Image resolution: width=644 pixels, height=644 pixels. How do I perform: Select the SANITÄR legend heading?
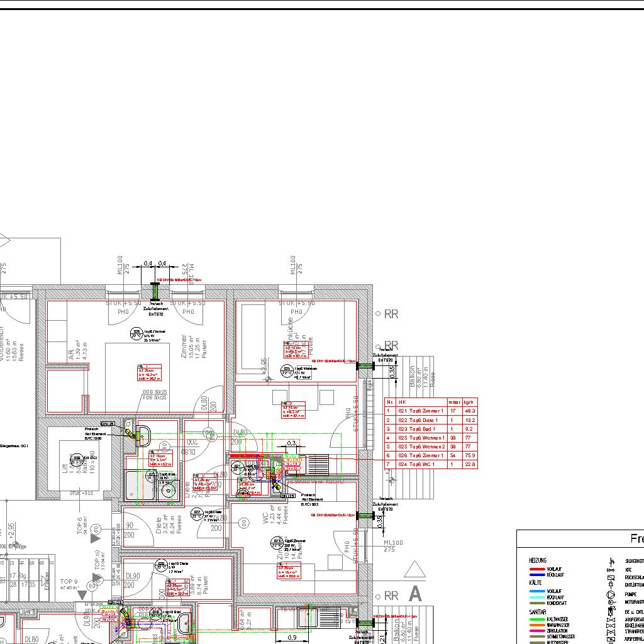tap(538, 611)
